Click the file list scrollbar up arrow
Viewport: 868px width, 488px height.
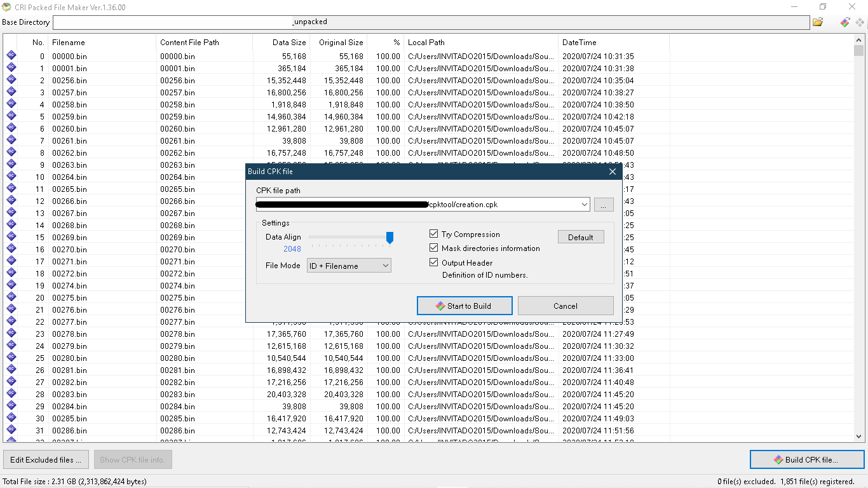tap(859, 40)
